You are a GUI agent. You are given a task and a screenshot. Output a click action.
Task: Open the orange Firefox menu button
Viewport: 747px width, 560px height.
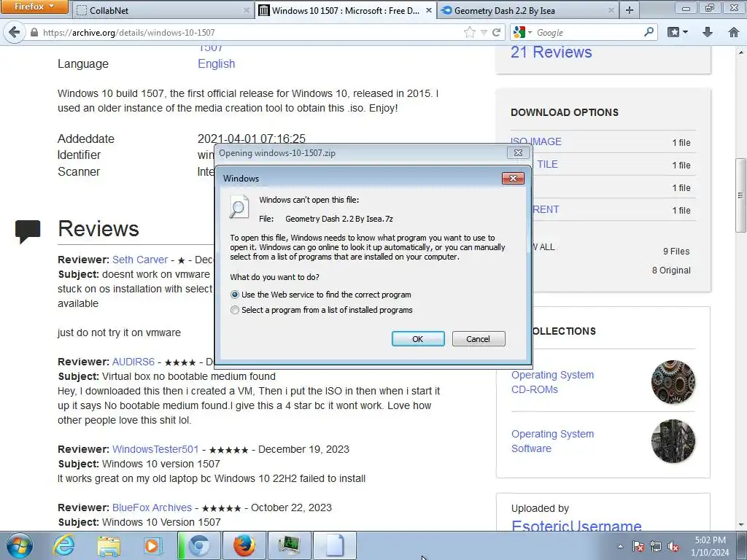click(x=34, y=7)
